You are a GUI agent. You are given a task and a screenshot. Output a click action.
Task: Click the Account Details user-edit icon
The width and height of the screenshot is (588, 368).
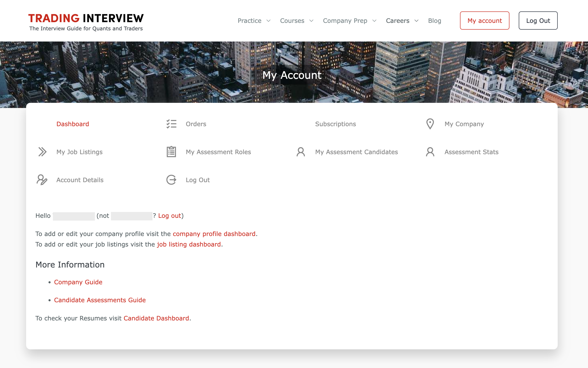42,180
